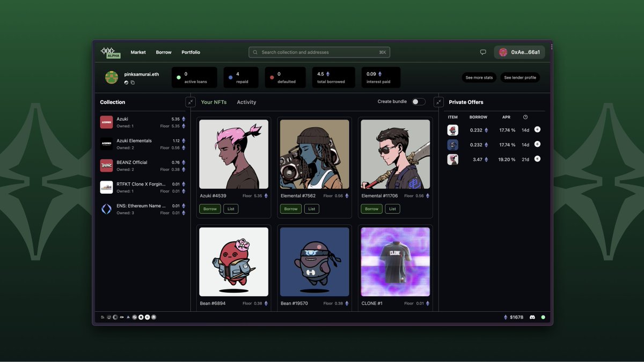Image resolution: width=644 pixels, height=362 pixels.
Task: Select the BEANZ Official collection
Action: pos(143,165)
